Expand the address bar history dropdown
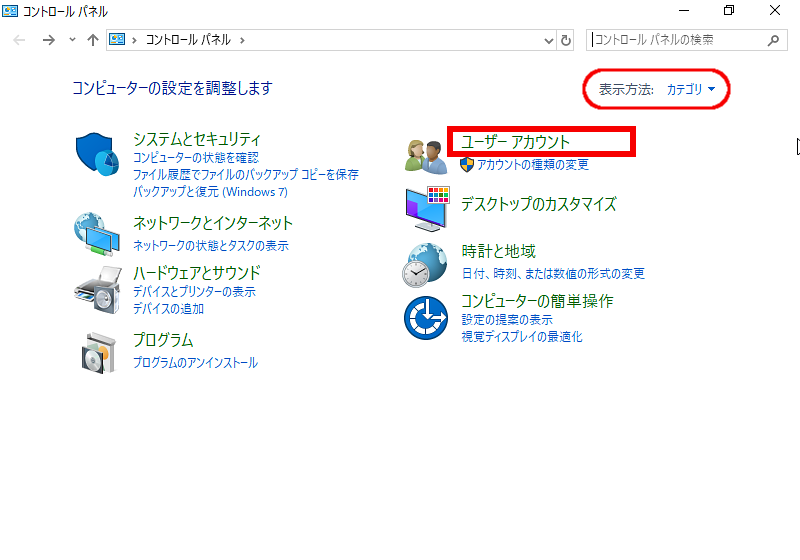The width and height of the screenshot is (800, 560). coord(549,40)
